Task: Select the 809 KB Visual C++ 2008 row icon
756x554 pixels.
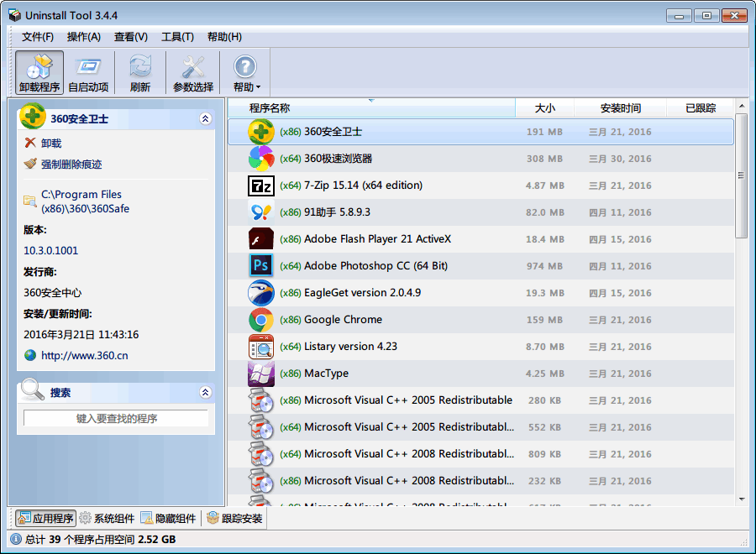Action: pyautogui.click(x=261, y=454)
